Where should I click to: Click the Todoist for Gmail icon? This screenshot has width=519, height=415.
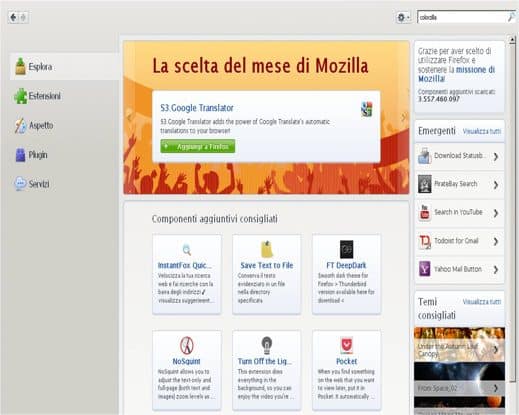pyautogui.click(x=425, y=241)
